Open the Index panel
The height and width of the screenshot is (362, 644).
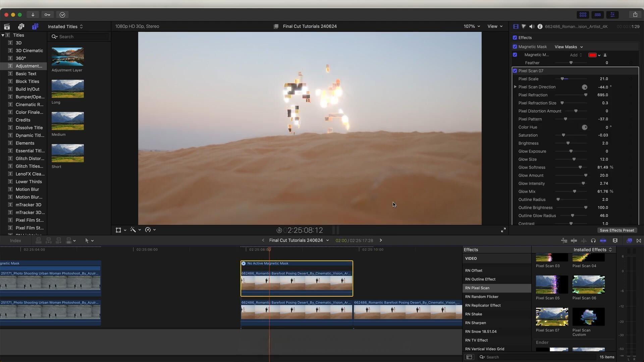click(x=15, y=240)
